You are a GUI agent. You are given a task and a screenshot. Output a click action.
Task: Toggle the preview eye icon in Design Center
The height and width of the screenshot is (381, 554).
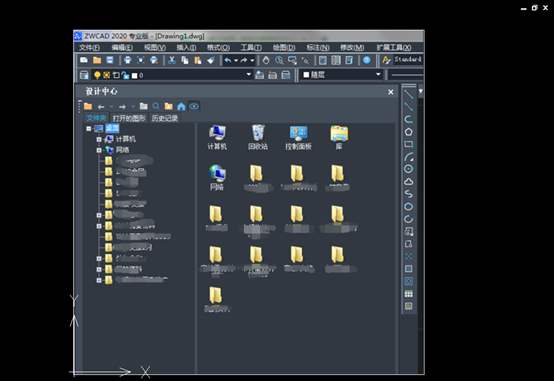[194, 106]
